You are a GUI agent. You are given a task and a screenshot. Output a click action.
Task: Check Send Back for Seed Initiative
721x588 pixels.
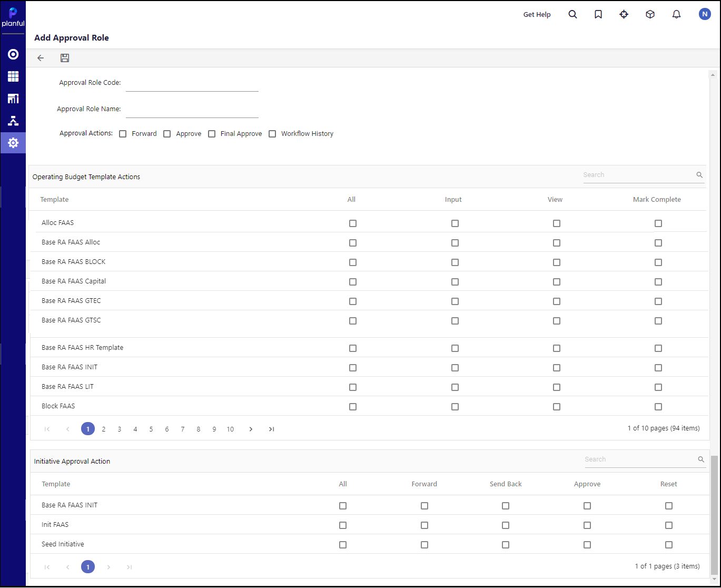[x=506, y=545]
